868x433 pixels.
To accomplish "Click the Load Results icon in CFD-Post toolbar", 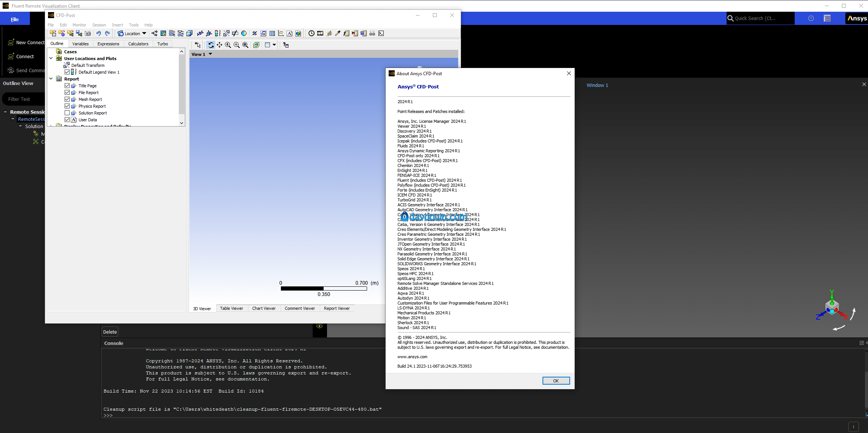I will point(53,33).
